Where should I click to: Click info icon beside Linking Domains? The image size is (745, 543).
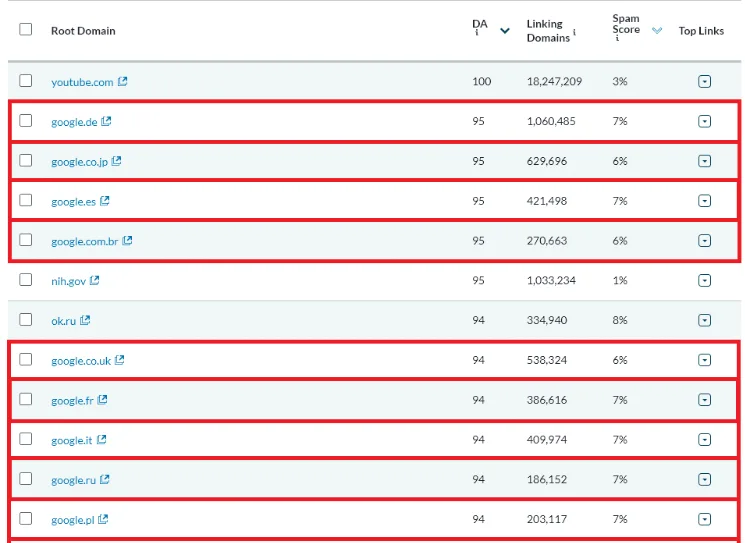pos(574,32)
